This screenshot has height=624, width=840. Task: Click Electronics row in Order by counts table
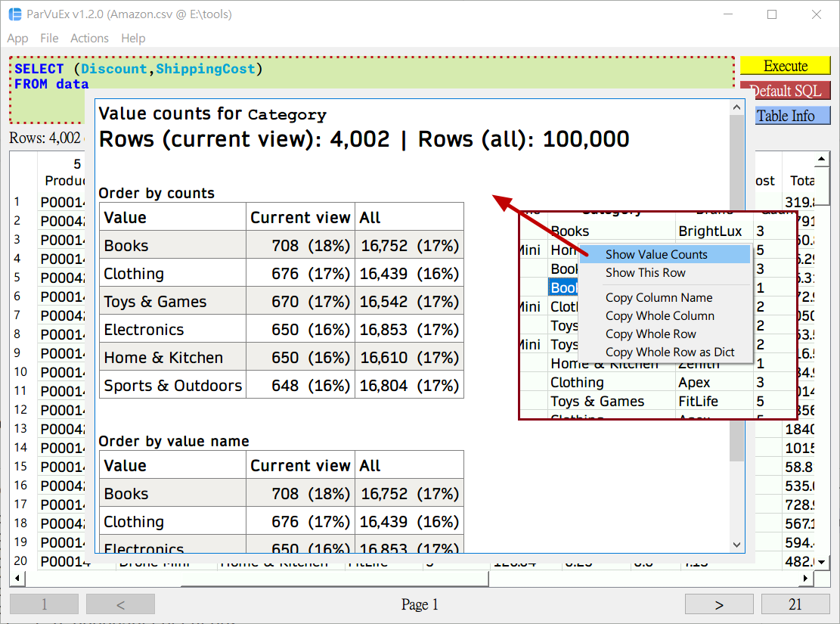coord(281,330)
